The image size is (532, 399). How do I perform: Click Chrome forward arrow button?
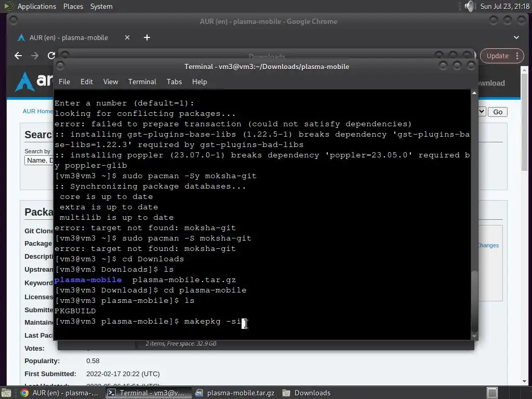point(35,56)
